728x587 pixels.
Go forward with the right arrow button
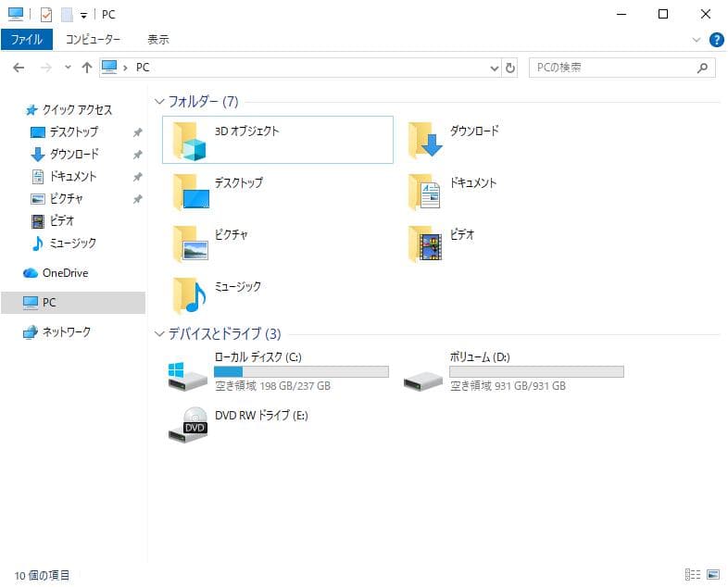click(45, 68)
